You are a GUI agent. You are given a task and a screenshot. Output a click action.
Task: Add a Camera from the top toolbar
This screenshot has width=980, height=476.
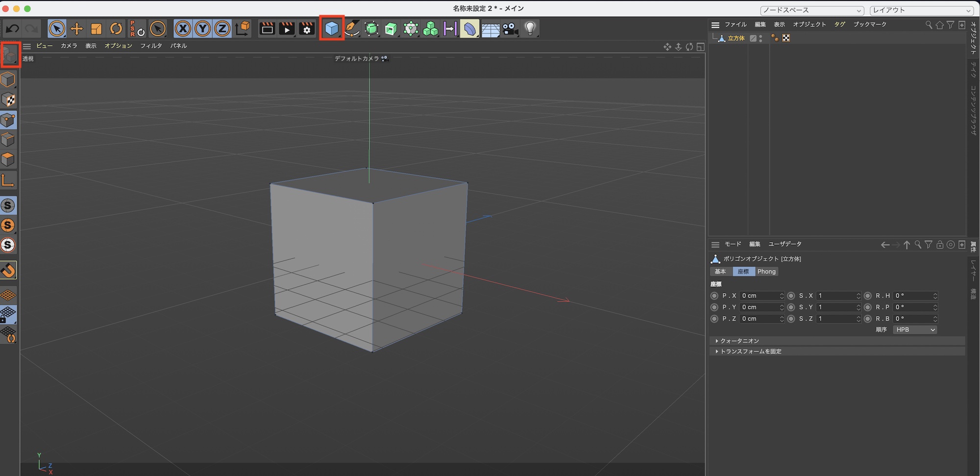click(510, 28)
